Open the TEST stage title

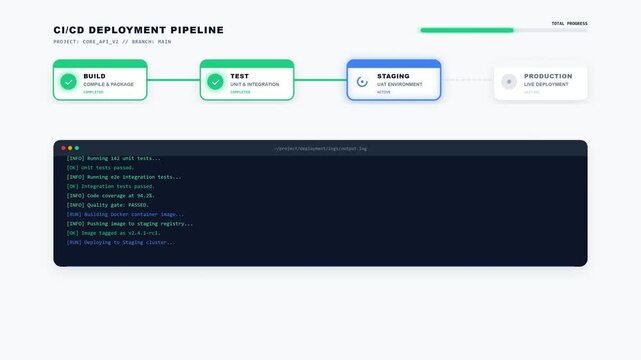pos(239,76)
